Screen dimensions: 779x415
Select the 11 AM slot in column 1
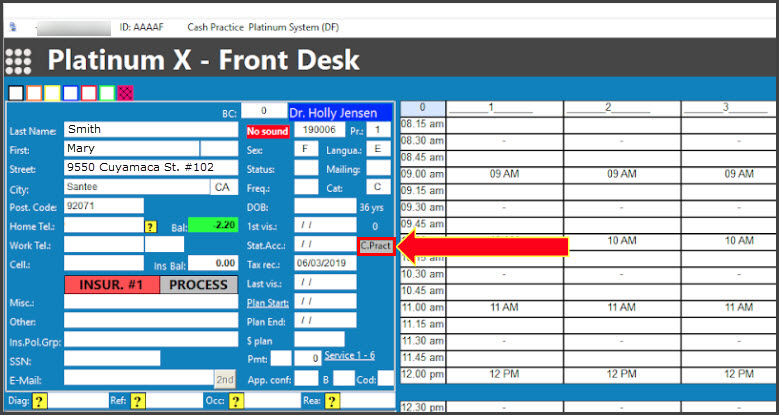point(504,308)
